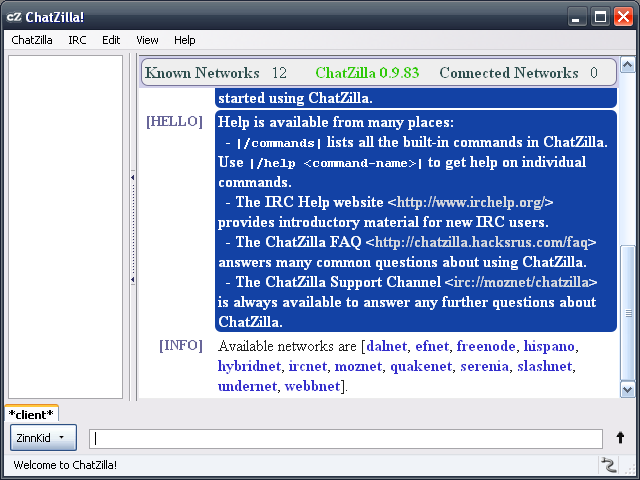This screenshot has height=480, width=640.
Task: Open the ChatZilla menu
Action: [x=32, y=40]
